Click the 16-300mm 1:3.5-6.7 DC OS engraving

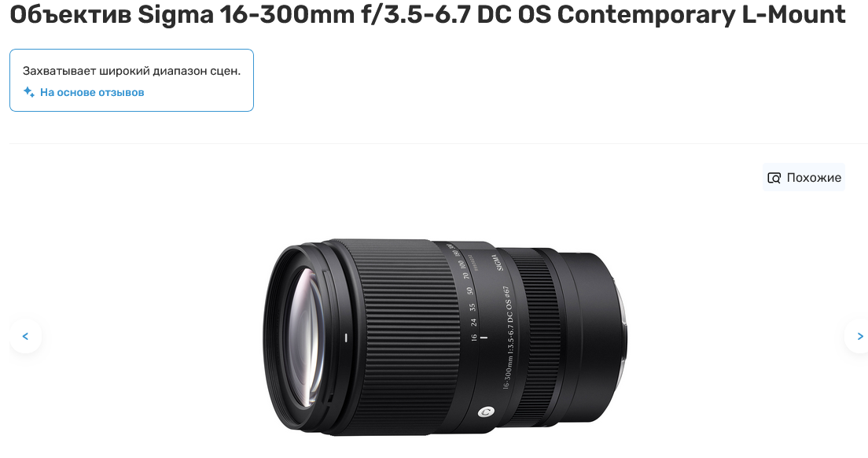point(508,338)
